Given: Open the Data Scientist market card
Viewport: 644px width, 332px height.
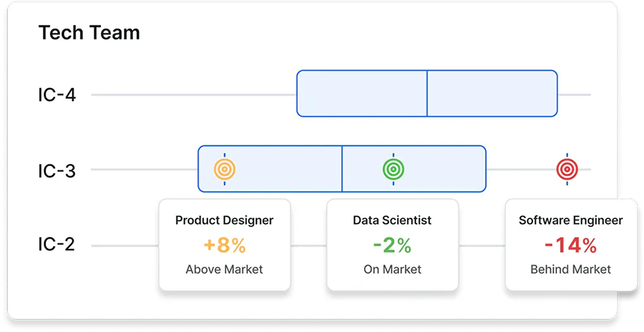Looking at the screenshot, I should (393, 245).
